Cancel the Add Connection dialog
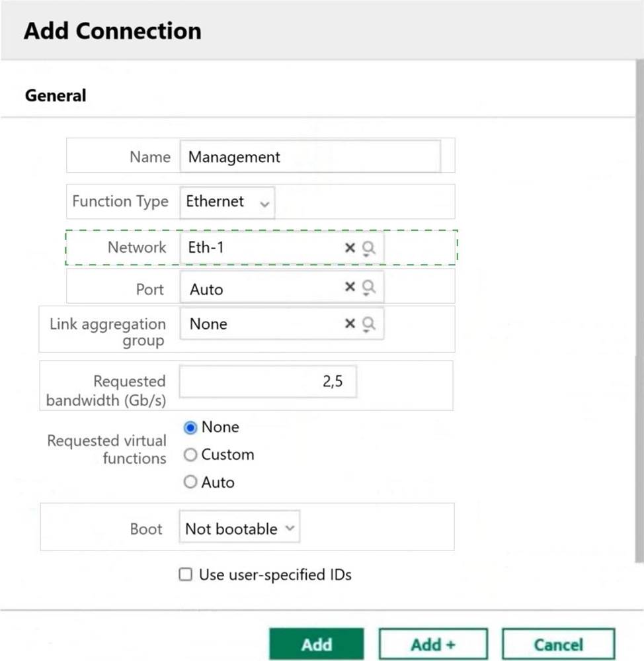The image size is (644, 661). pyautogui.click(x=558, y=644)
